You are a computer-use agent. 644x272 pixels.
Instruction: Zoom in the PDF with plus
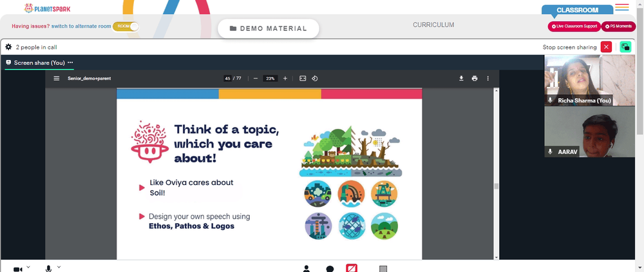point(285,79)
